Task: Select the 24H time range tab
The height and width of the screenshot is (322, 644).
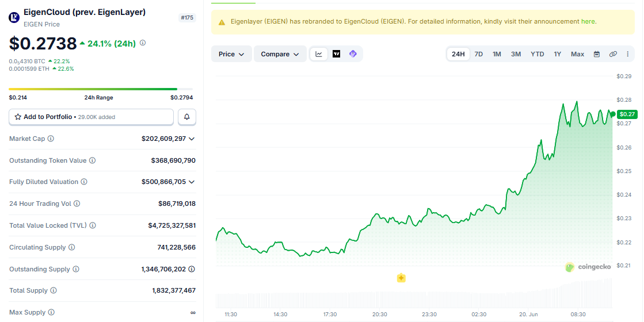Action: coord(458,54)
